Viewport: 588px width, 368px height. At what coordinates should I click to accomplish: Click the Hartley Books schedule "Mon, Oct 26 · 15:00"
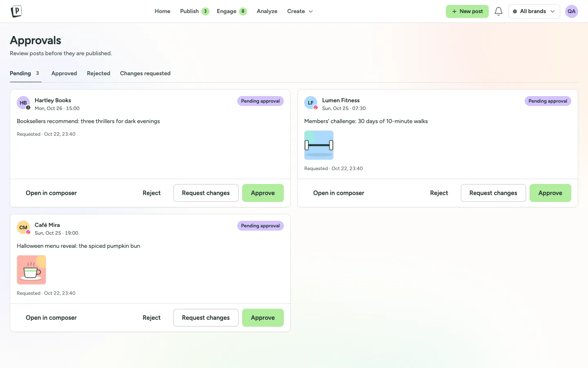[x=57, y=108]
